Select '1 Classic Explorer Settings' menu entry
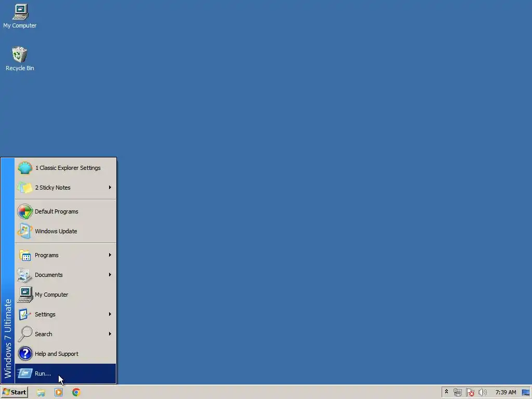This screenshot has height=399, width=532. 65,168
